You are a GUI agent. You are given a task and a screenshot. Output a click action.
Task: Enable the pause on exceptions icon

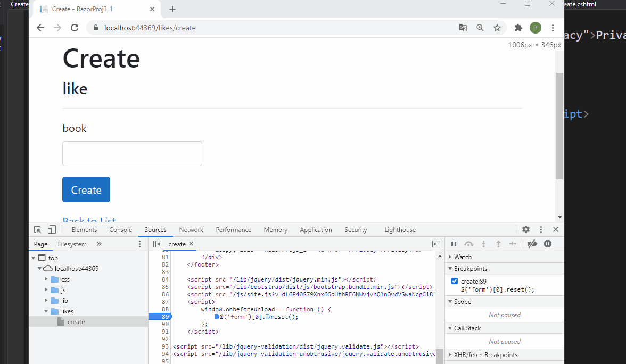[548, 243]
